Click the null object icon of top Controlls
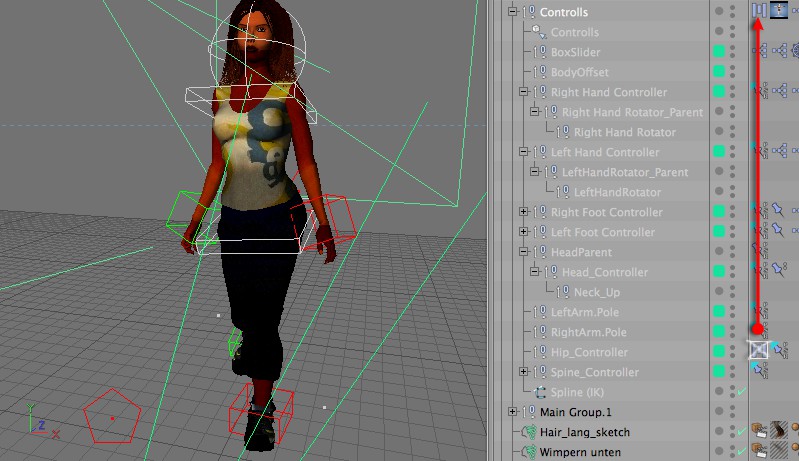The height and width of the screenshot is (461, 799). pos(530,12)
